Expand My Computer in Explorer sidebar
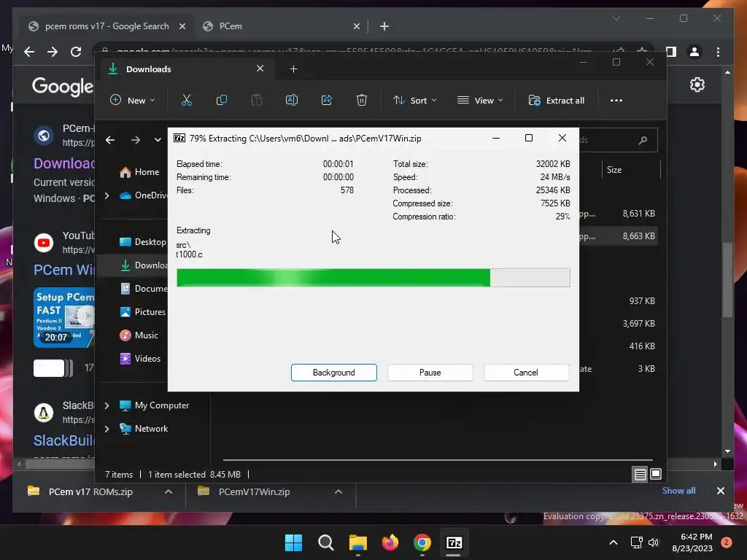Image resolution: width=747 pixels, height=560 pixels. [107, 405]
